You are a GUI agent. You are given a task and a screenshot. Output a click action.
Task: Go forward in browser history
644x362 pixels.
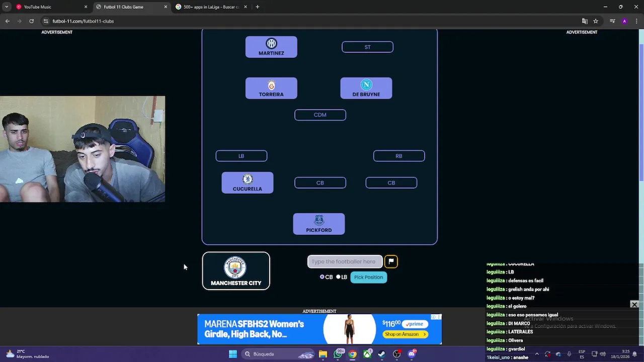click(x=20, y=21)
